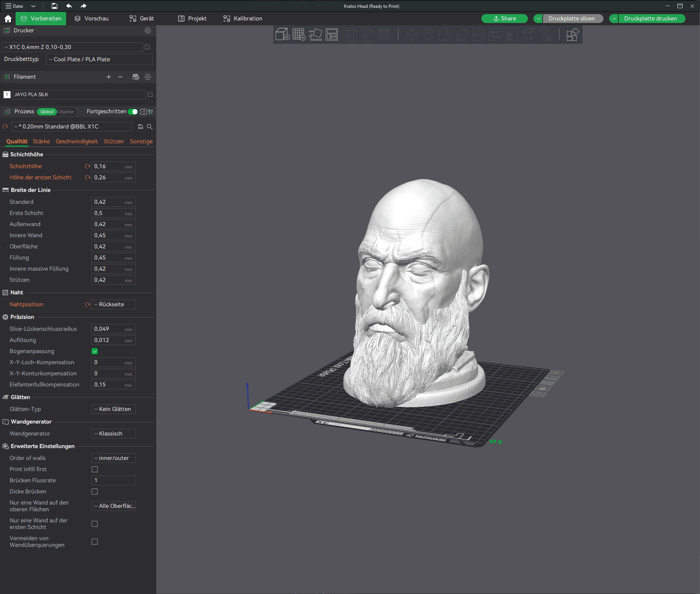Click the Cut tool icon
The width and height of the screenshot is (700, 594).
point(478,35)
